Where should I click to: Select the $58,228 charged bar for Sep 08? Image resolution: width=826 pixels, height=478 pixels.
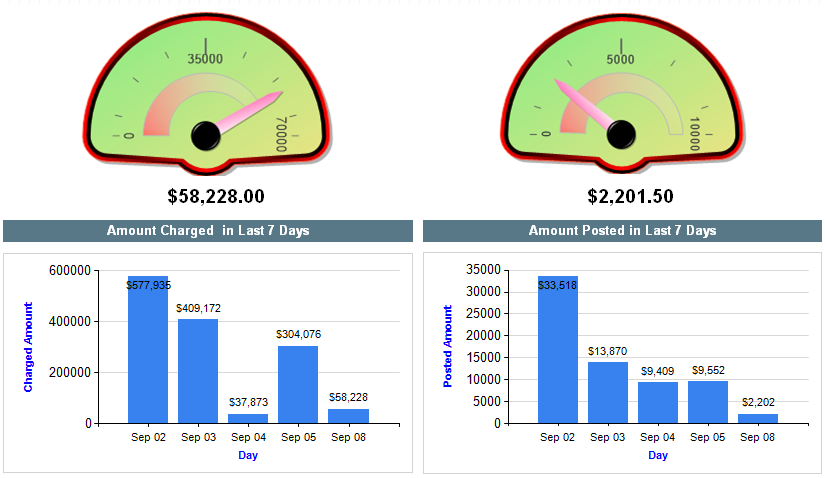(x=349, y=416)
